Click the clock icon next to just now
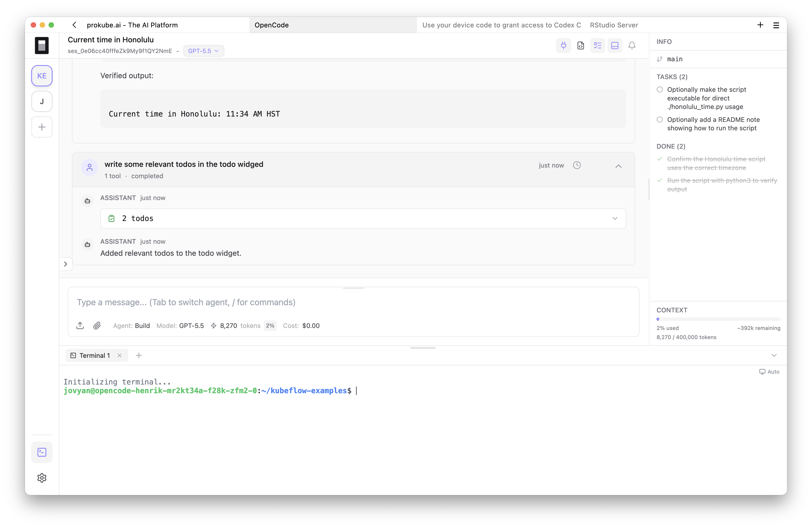Viewport: 812px width, 528px height. pyautogui.click(x=577, y=165)
